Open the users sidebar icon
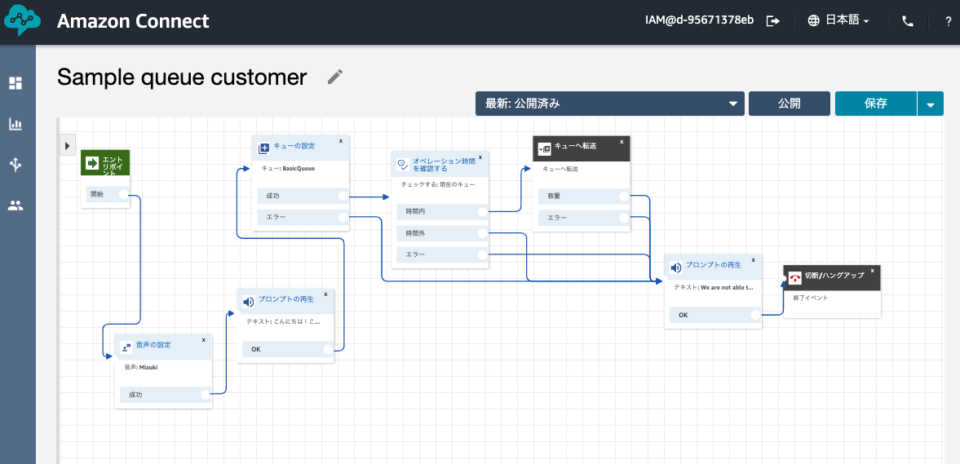 (15, 206)
